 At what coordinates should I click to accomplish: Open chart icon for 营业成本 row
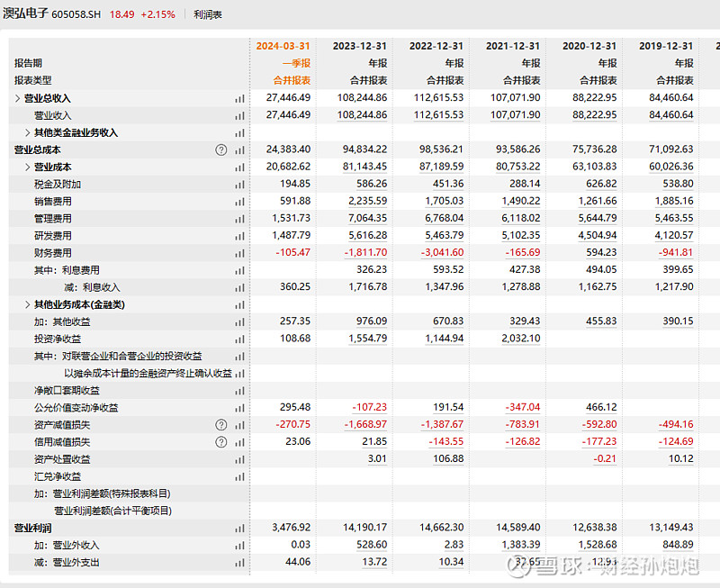(239, 167)
